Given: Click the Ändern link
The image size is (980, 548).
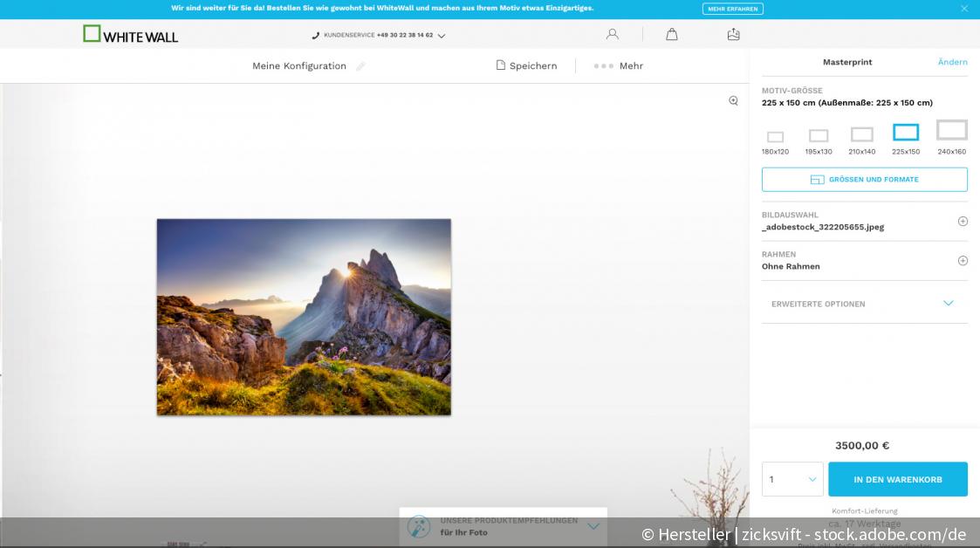Looking at the screenshot, I should click(x=952, y=62).
